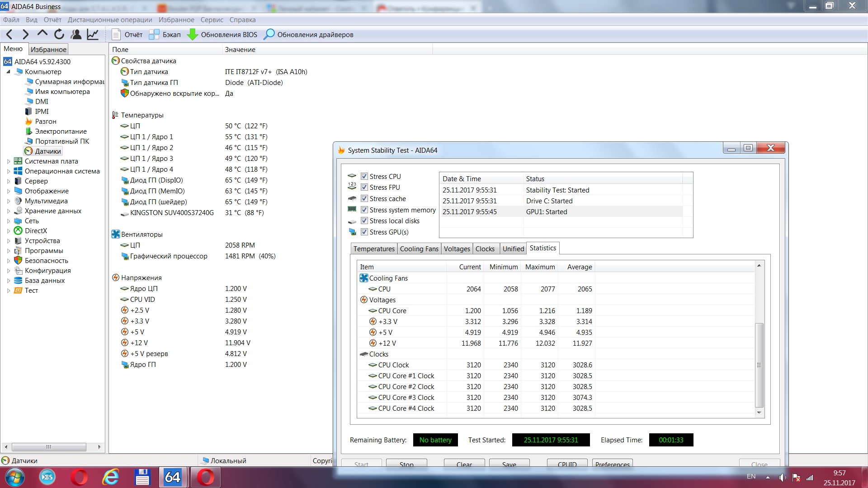868x488 pixels.
Task: Uncheck the Stress CPU checkbox
Action: pos(364,176)
